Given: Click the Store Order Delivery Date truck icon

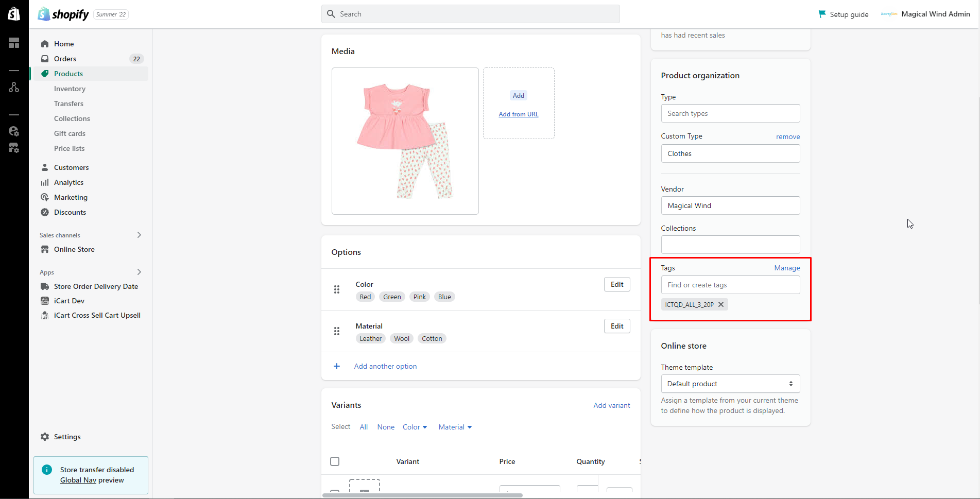Looking at the screenshot, I should coord(45,286).
